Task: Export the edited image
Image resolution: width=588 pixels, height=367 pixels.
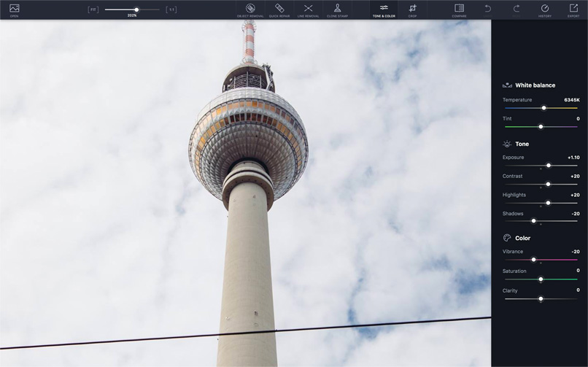Action: (573, 10)
